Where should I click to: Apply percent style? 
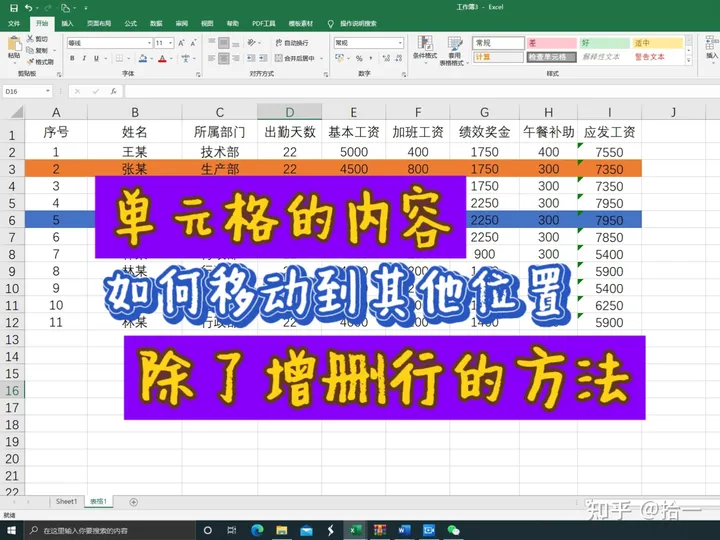pyautogui.click(x=359, y=58)
